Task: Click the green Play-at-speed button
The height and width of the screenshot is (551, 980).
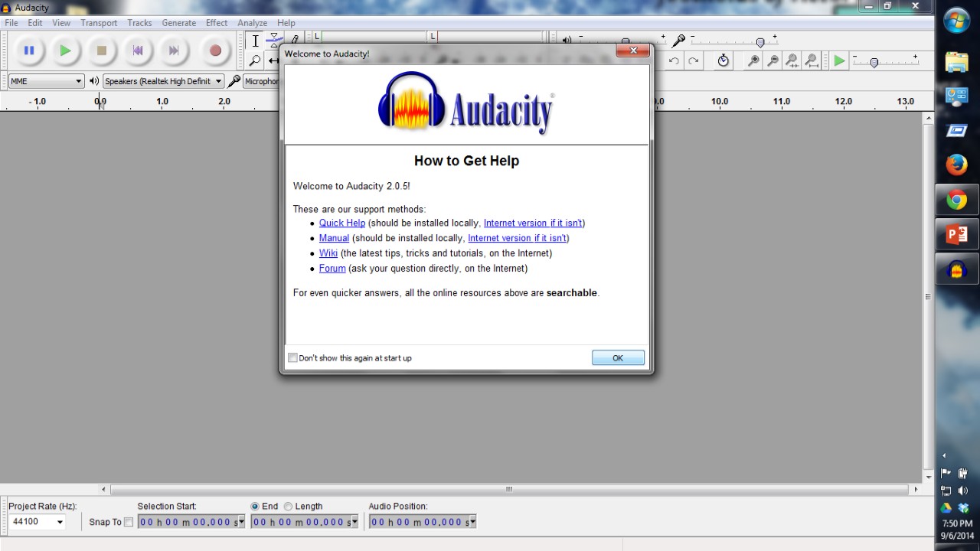Action: [840, 60]
